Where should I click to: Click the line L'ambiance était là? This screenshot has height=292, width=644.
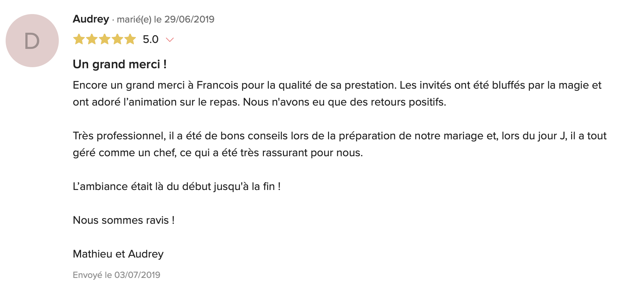[x=177, y=186]
